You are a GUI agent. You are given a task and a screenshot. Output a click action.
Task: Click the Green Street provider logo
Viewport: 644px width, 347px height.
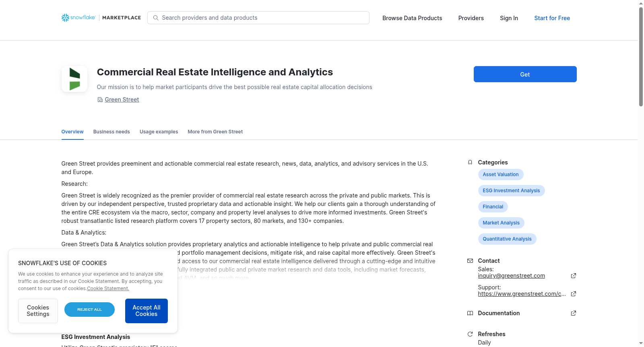[74, 79]
